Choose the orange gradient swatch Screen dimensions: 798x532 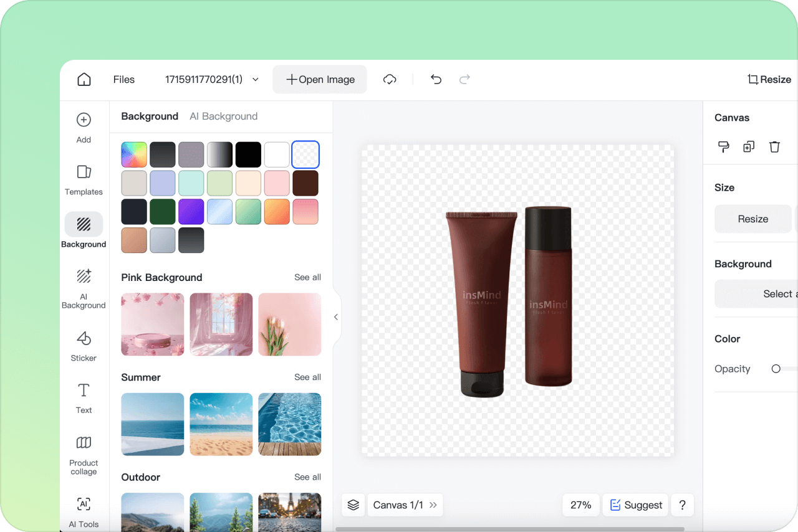277,212
